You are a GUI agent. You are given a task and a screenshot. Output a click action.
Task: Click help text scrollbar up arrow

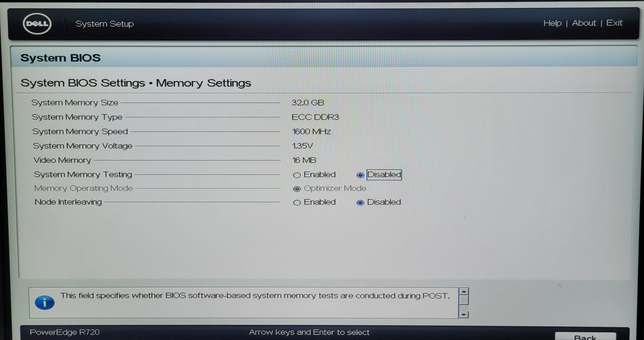coord(464,292)
